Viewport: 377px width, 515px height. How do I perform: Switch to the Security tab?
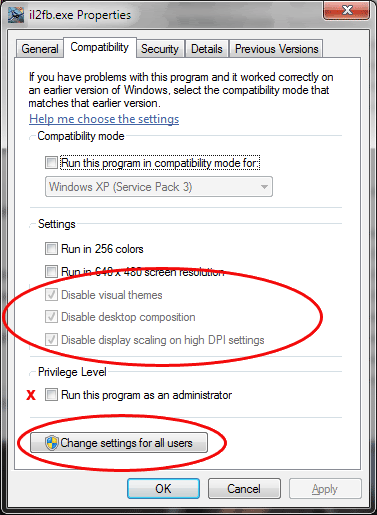tap(160, 49)
